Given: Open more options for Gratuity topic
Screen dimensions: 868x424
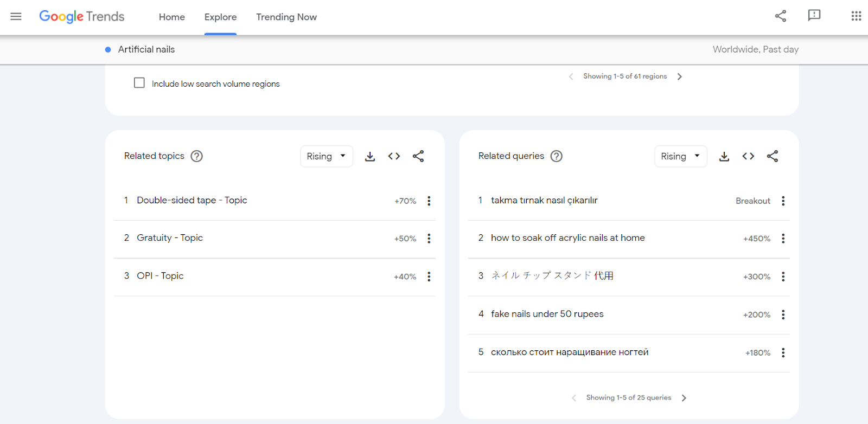Looking at the screenshot, I should click(x=429, y=239).
